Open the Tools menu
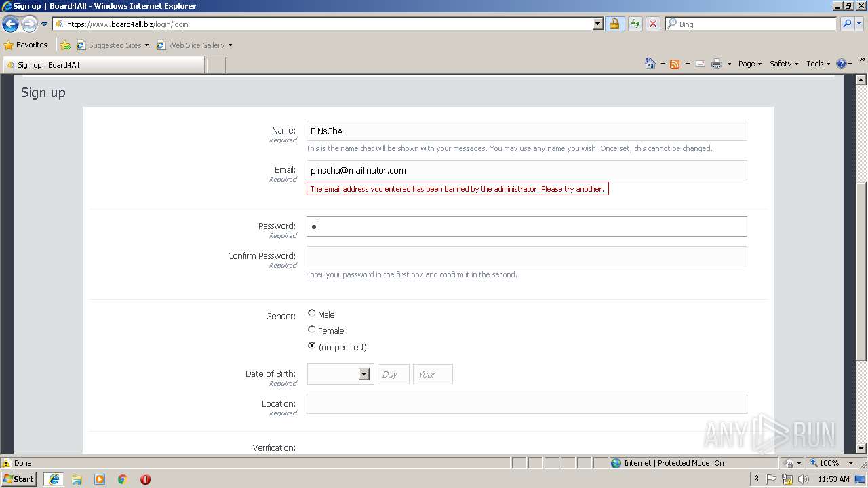Screen dimensions: 868x488 818,64
